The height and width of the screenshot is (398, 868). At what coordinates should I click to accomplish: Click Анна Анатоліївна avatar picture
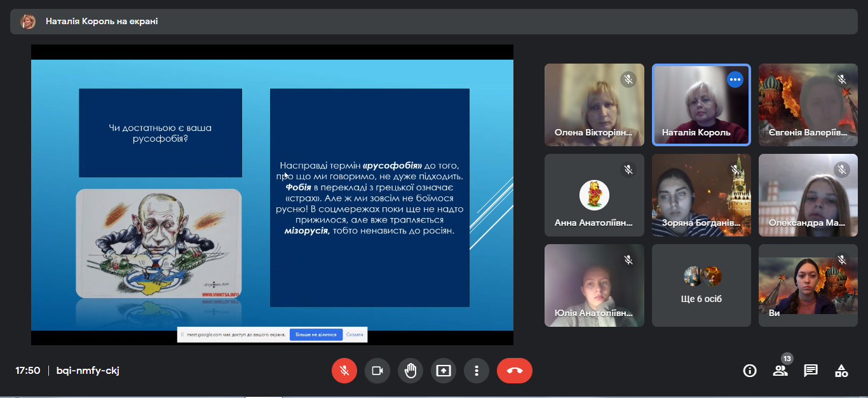594,195
